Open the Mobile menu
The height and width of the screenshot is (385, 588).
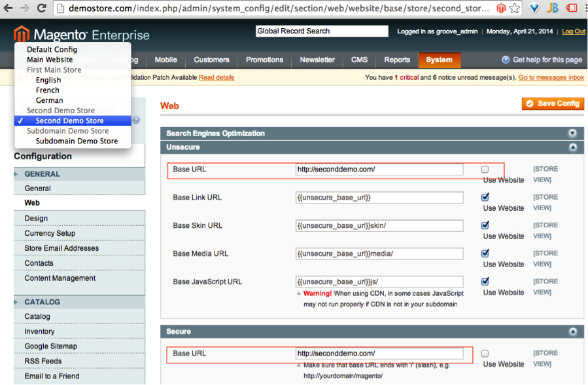(x=165, y=60)
